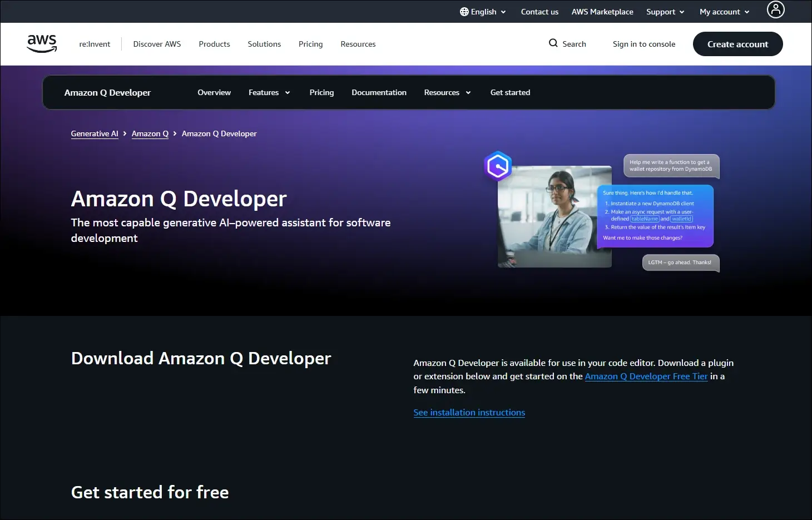Click the 'Help me write a function' bubble
The width and height of the screenshot is (812, 520).
point(671,166)
